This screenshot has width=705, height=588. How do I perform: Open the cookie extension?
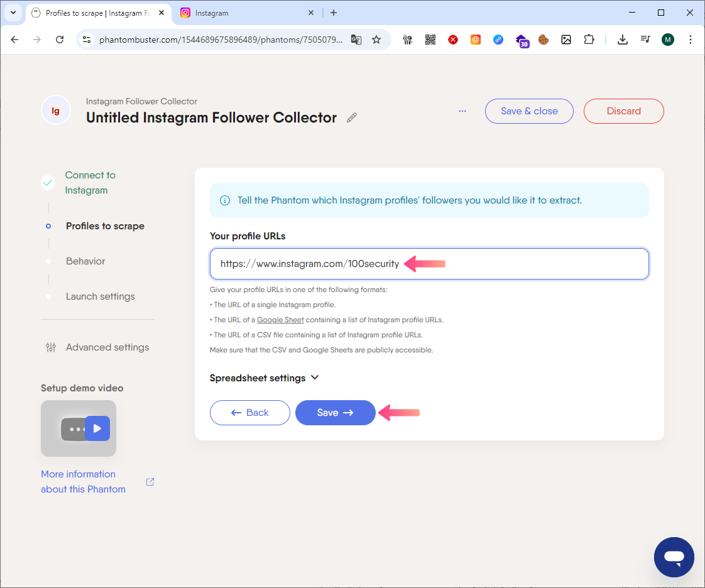544,40
